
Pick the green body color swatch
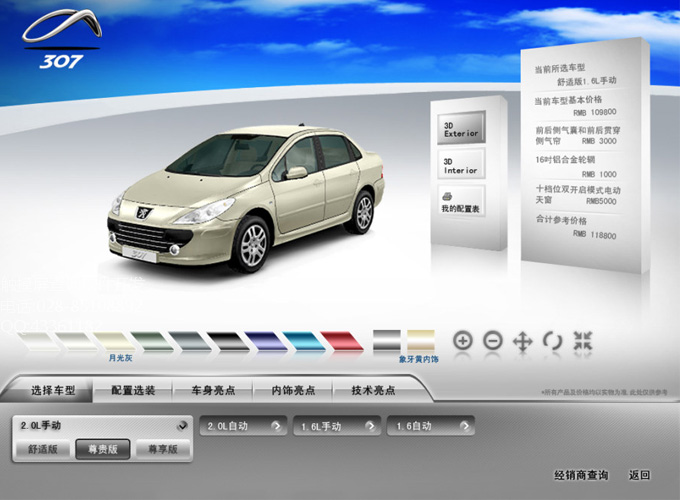(x=152, y=341)
